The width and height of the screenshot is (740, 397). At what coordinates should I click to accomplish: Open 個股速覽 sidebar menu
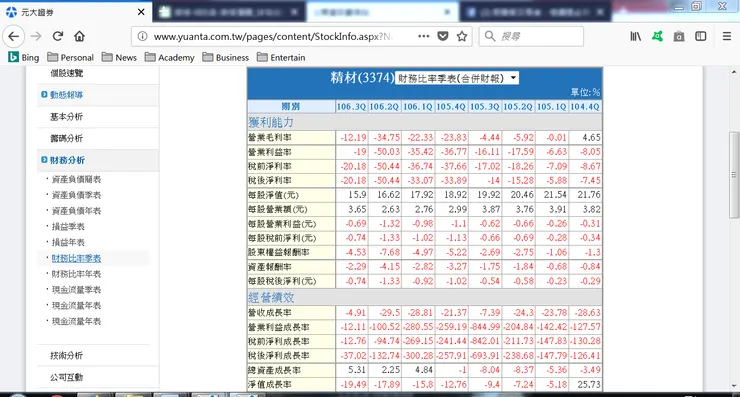click(x=67, y=73)
